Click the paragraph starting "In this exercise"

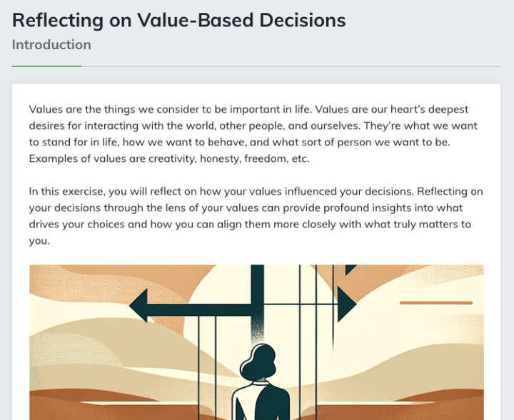coord(256,216)
